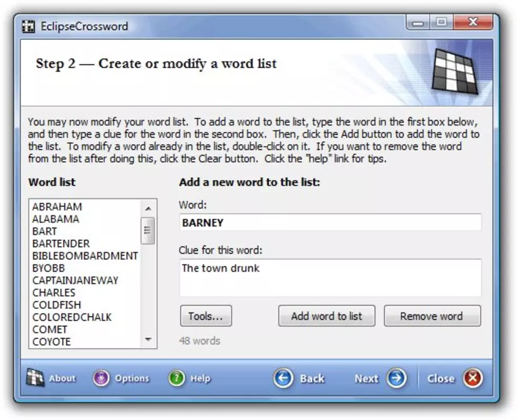Viewport: 517px width, 420px height.
Task: Select BARTENDER in the word list
Action: [x=61, y=243]
